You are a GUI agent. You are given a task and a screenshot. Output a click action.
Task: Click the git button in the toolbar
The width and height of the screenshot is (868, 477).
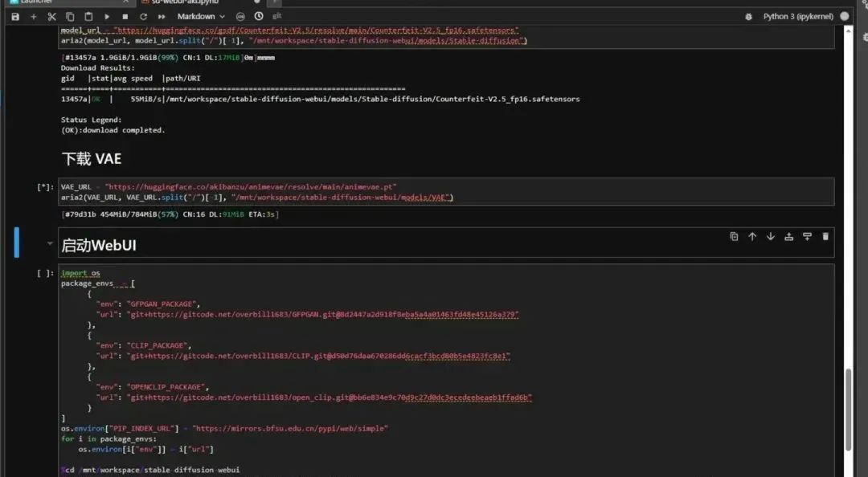click(x=276, y=16)
